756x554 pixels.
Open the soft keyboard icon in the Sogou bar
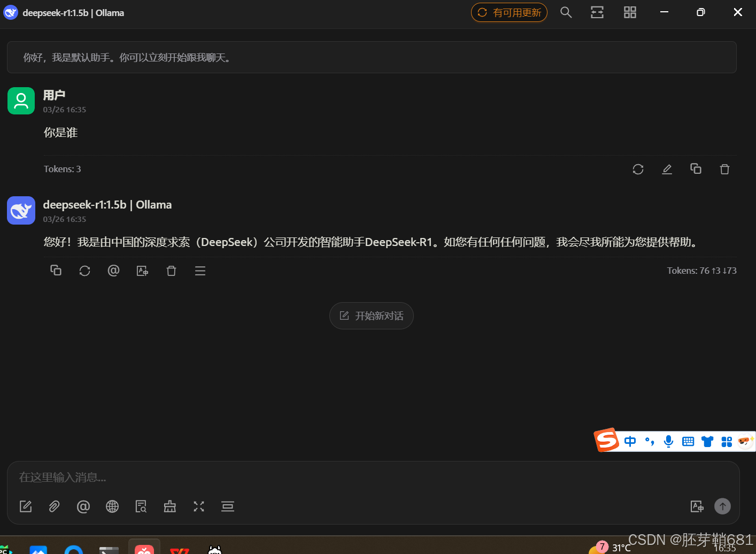[x=688, y=441]
